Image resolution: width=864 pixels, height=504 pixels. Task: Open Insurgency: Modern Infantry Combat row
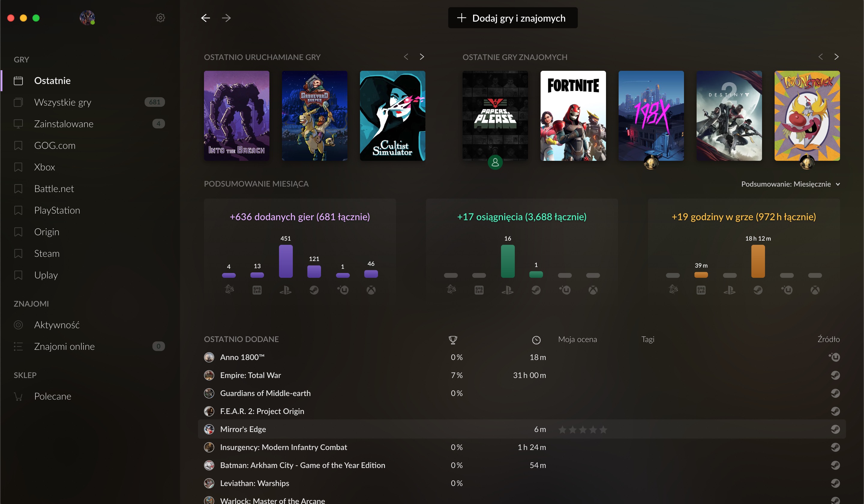click(522, 447)
